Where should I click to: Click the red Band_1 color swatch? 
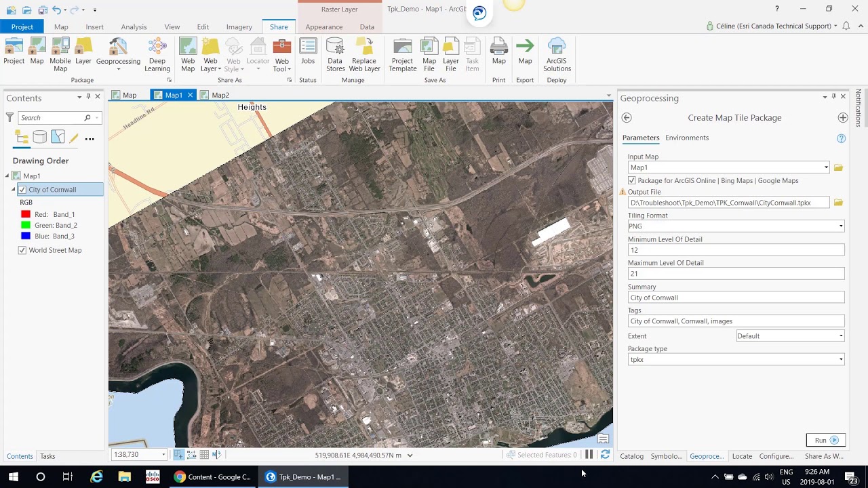point(26,214)
